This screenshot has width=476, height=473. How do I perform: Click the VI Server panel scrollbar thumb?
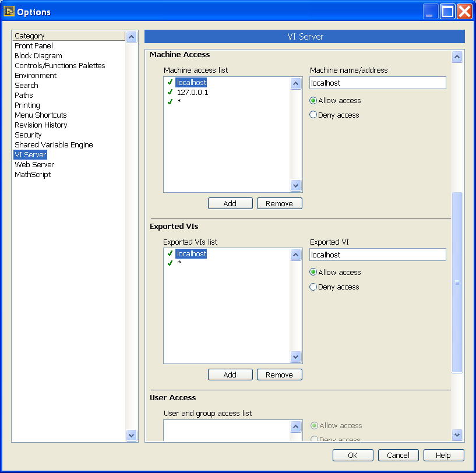pyautogui.click(x=457, y=283)
